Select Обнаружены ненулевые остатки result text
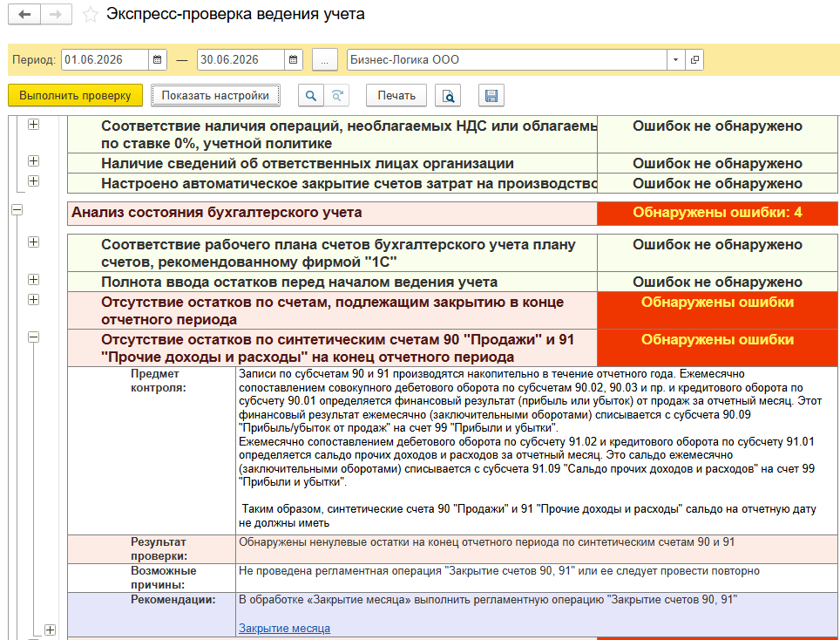Viewport: 840px width, 640px height. (x=487, y=542)
